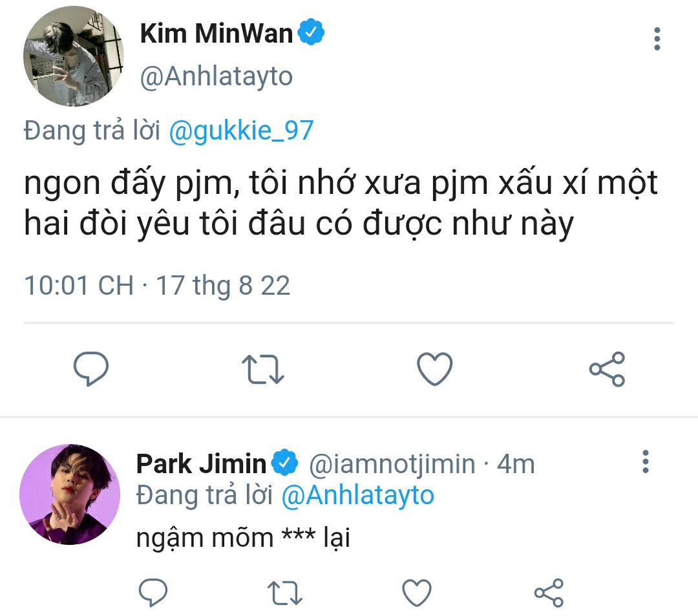Open more options for Park Jimin's reply
The image size is (698, 616).
[x=644, y=462]
